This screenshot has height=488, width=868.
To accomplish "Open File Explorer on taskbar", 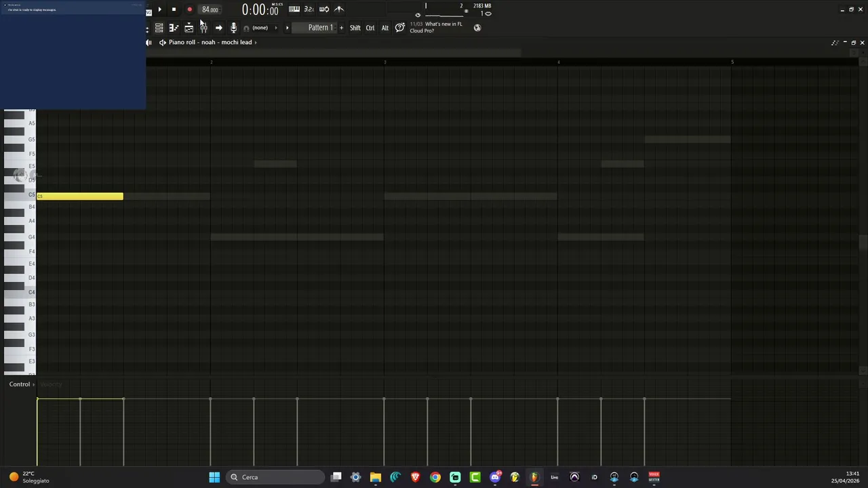I will pos(375,477).
